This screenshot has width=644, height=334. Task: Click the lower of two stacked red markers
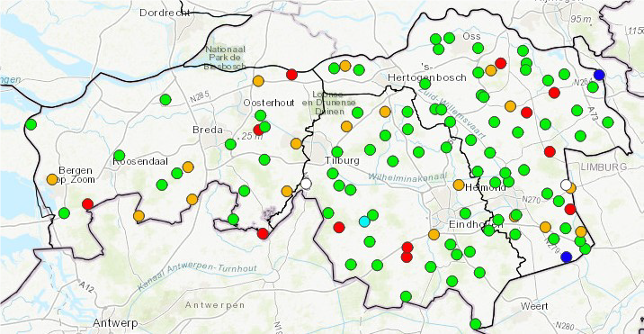coord(407,257)
